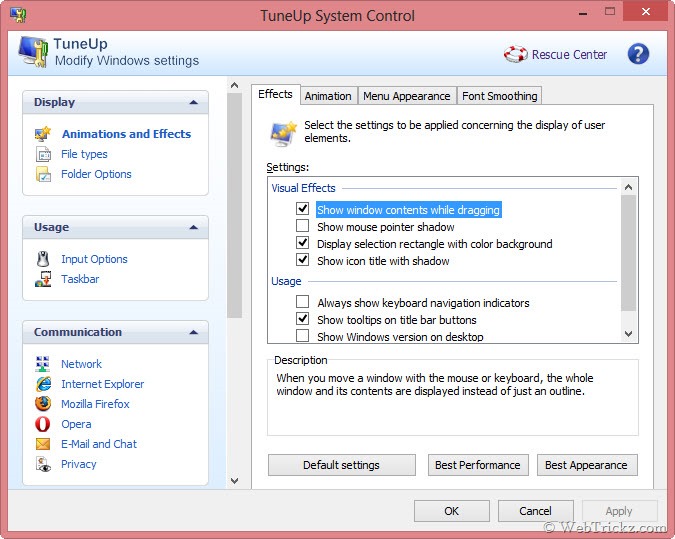Viewport: 675px width, 539px height.
Task: Open Internet Explorer settings link
Action: click(102, 384)
